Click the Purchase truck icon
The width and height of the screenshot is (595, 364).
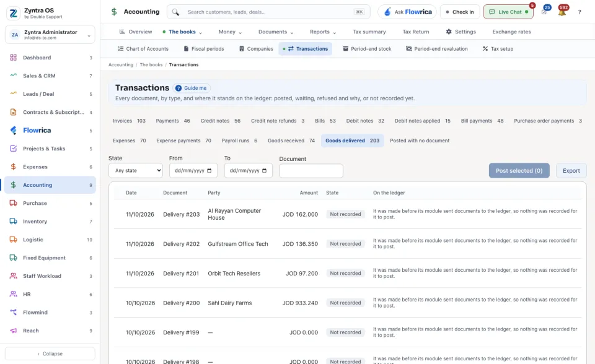13,203
